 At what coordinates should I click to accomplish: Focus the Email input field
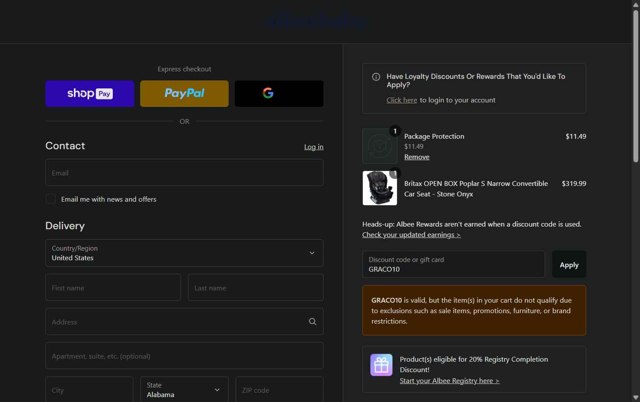point(184,173)
